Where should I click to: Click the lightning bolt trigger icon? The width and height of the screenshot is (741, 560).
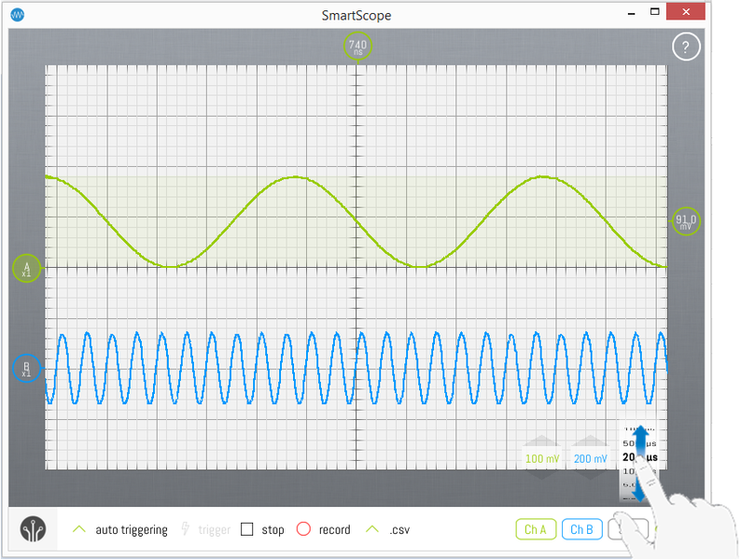(186, 529)
